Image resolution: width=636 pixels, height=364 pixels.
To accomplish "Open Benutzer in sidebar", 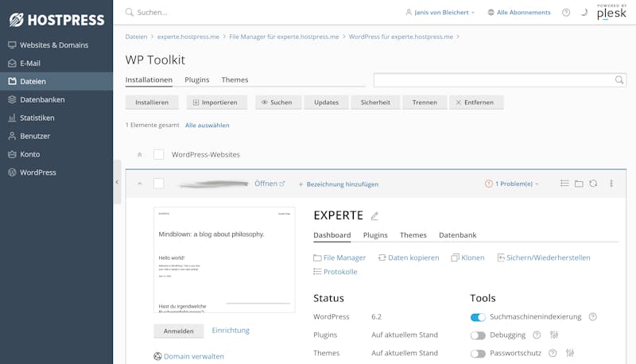I will (56, 136).
